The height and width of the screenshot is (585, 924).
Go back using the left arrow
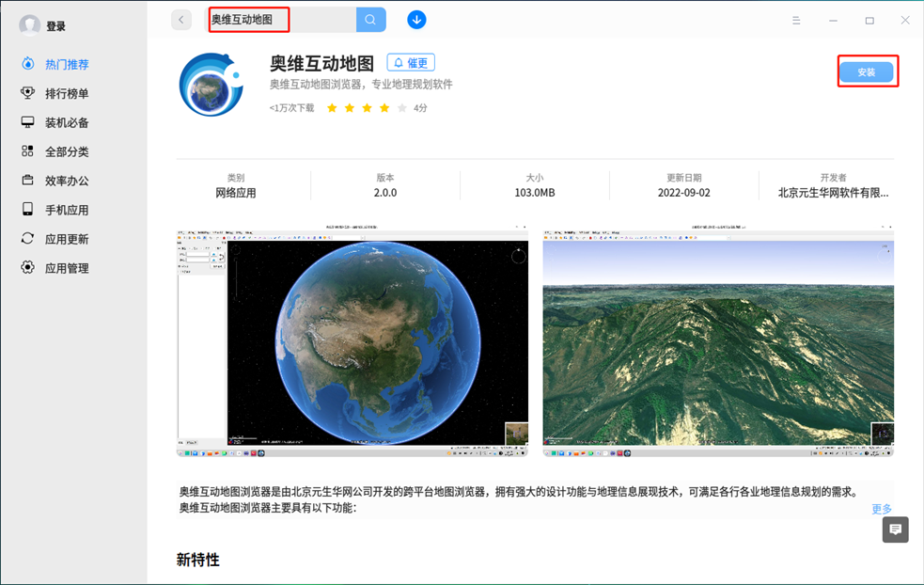pos(180,19)
